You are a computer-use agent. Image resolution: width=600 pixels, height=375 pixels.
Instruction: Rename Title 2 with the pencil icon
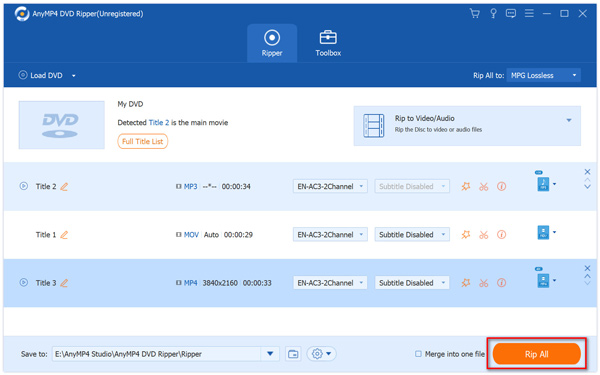[x=64, y=187]
